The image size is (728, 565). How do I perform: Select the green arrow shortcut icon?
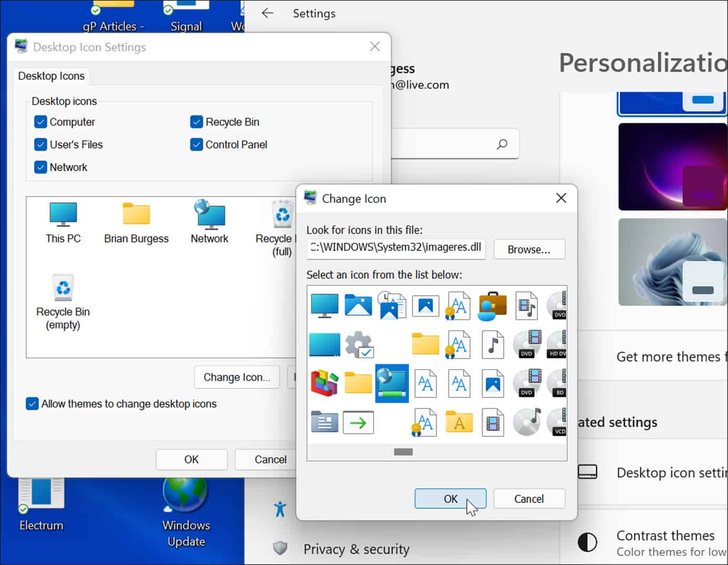[358, 422]
